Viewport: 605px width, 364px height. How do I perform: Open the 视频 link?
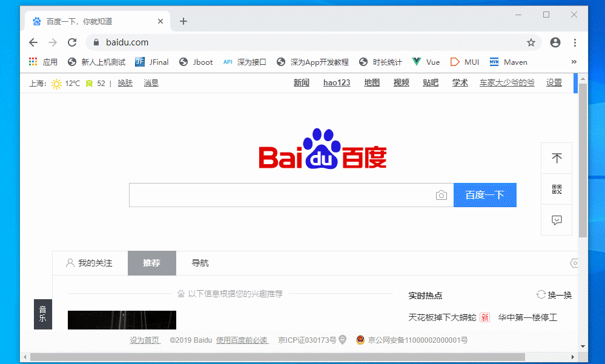402,82
